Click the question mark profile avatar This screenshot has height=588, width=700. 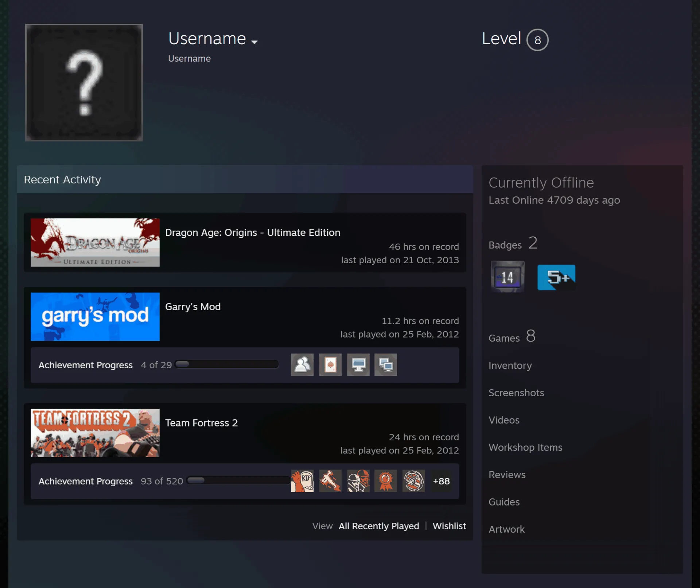click(x=84, y=82)
